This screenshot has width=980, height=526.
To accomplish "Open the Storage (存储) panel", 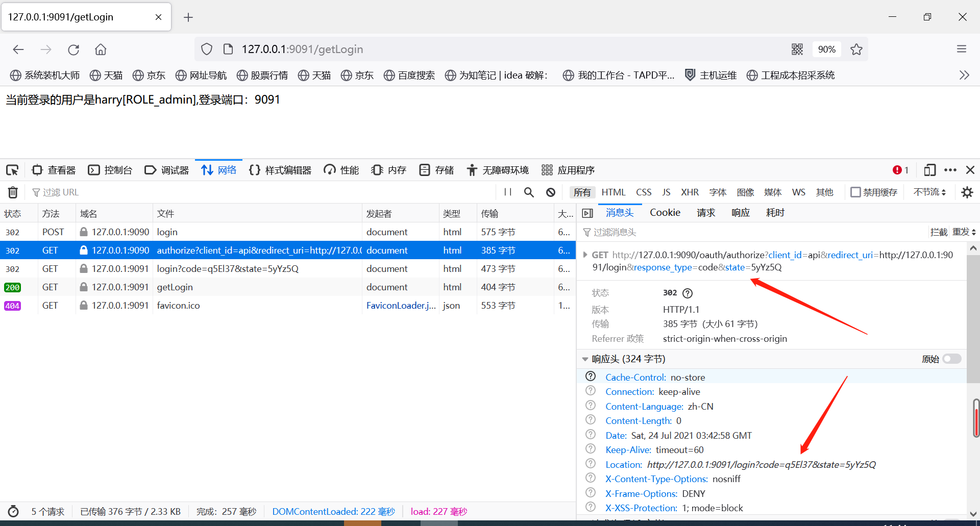I will [436, 170].
